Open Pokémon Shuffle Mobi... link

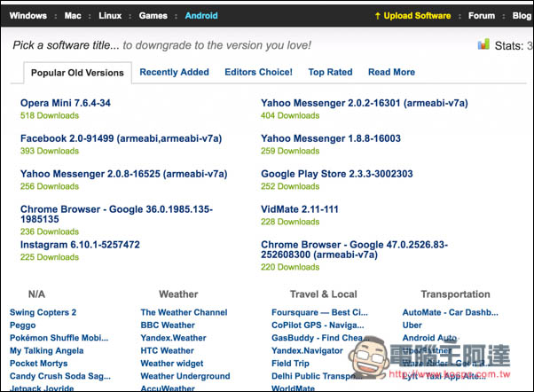(x=59, y=338)
